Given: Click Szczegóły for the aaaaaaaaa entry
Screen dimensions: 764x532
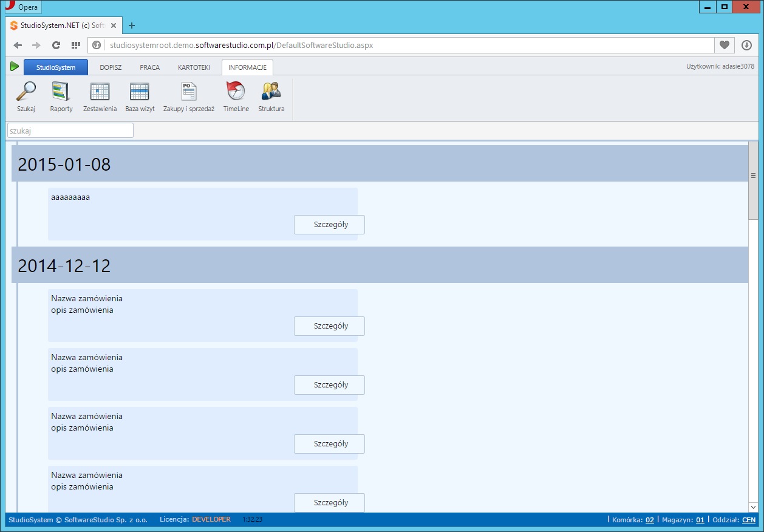Looking at the screenshot, I should pos(329,225).
